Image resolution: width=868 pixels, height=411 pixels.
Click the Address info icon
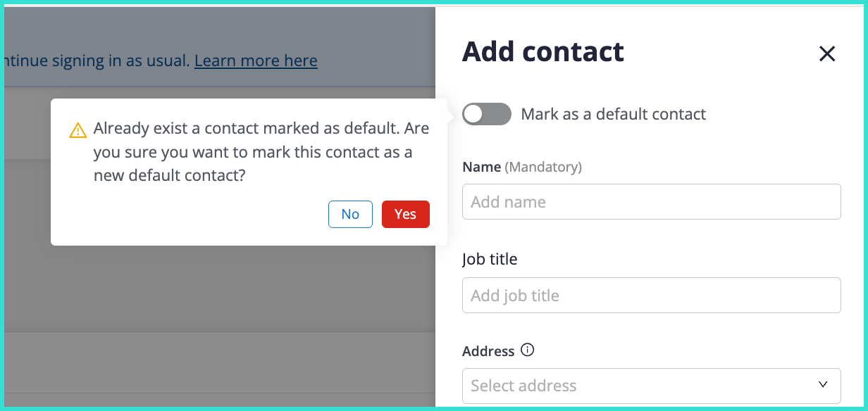[527, 350]
